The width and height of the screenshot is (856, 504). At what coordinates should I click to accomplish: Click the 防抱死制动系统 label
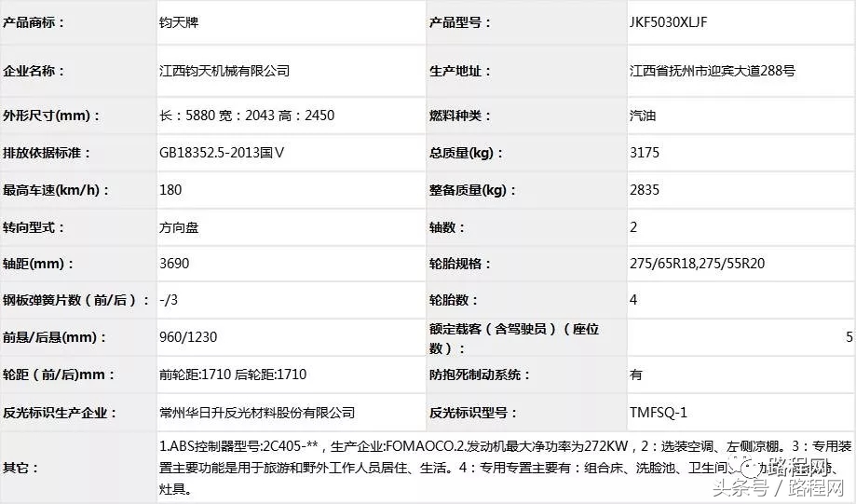tap(480, 375)
